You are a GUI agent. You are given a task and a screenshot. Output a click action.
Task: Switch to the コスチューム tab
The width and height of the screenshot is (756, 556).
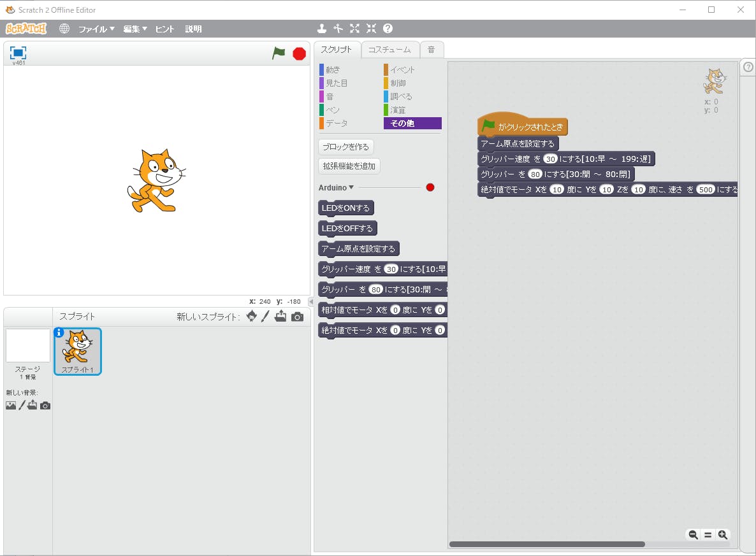tap(389, 50)
